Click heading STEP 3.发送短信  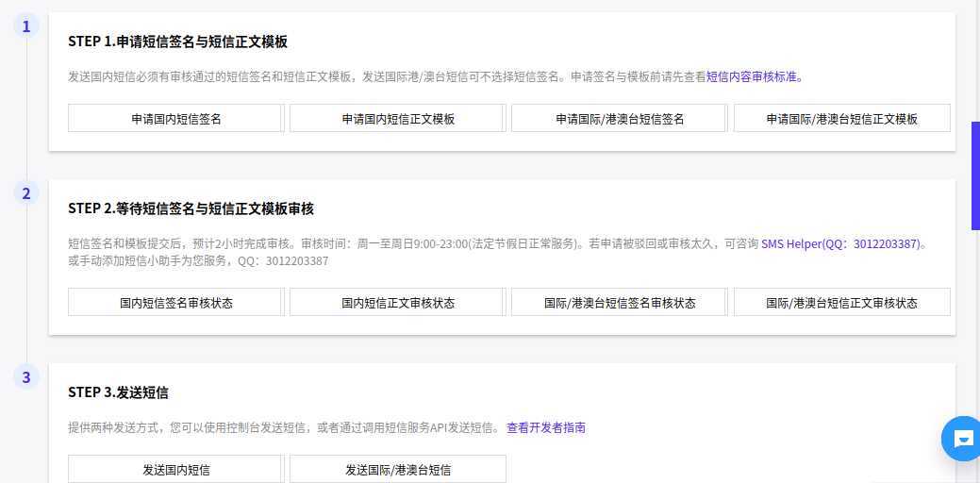point(118,393)
